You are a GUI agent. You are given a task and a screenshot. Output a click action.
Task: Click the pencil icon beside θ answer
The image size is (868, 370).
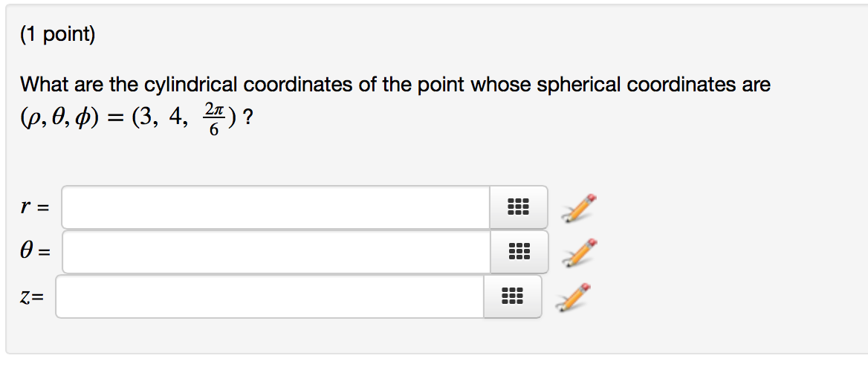(x=579, y=253)
